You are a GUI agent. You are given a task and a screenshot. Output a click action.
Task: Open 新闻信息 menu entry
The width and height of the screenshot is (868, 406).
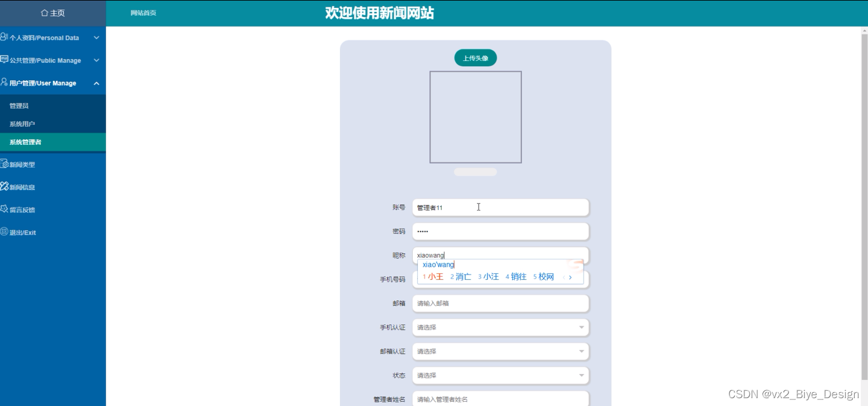click(x=53, y=187)
